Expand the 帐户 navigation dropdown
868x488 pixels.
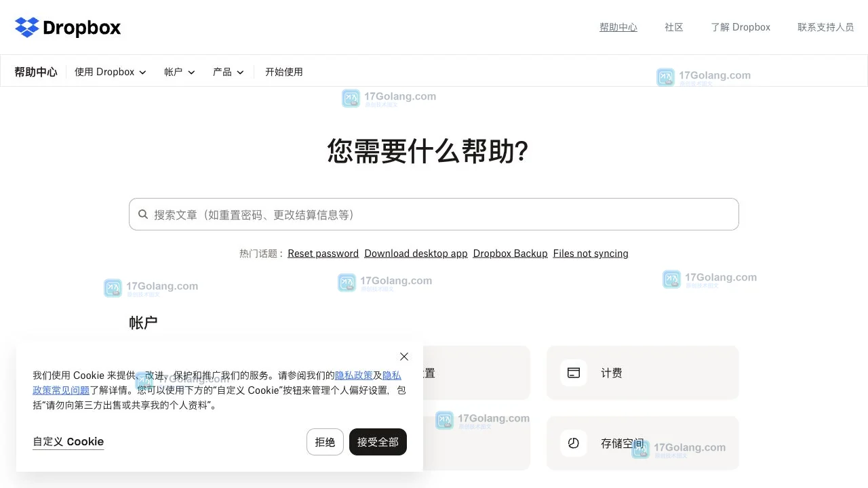coord(180,72)
